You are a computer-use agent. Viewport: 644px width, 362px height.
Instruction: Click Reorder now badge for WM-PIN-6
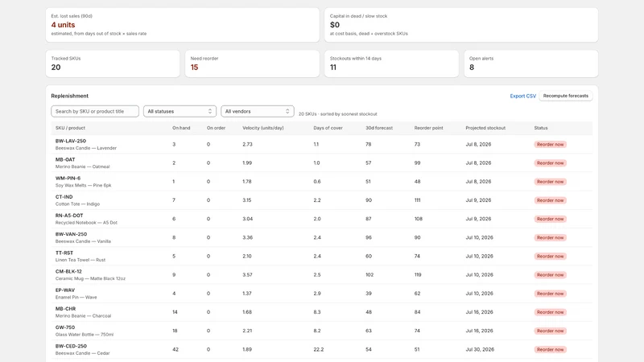(x=551, y=182)
